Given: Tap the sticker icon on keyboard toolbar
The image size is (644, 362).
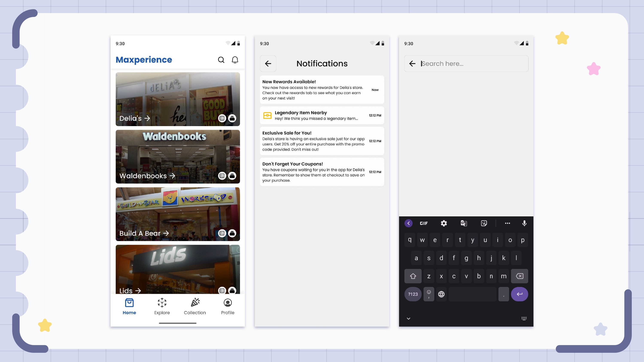Looking at the screenshot, I should (484, 223).
